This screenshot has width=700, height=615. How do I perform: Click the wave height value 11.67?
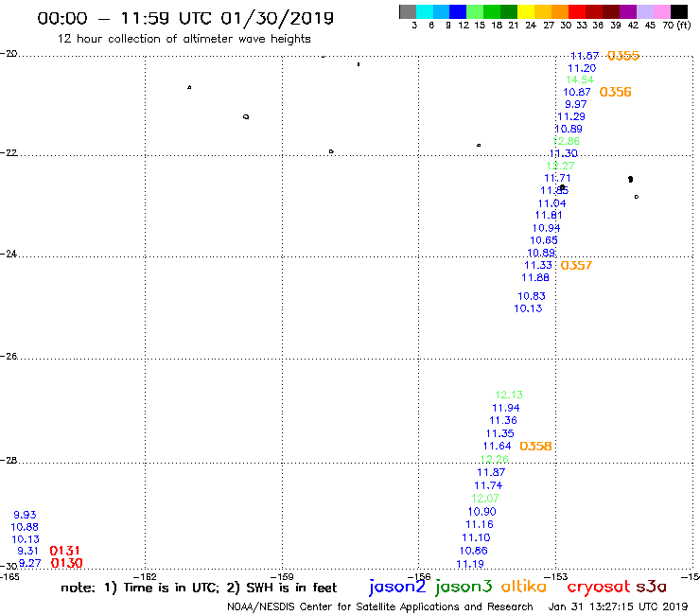click(585, 56)
